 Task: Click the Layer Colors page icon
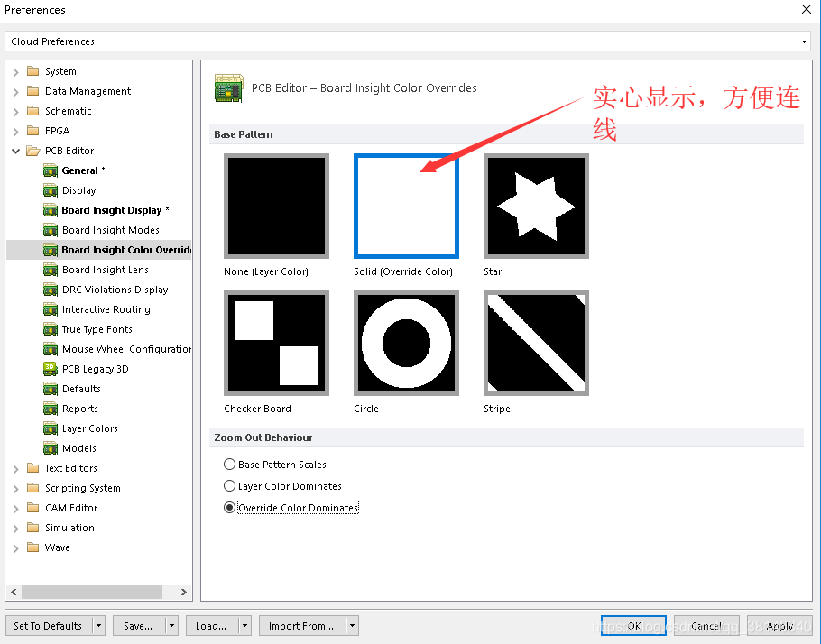(x=51, y=428)
